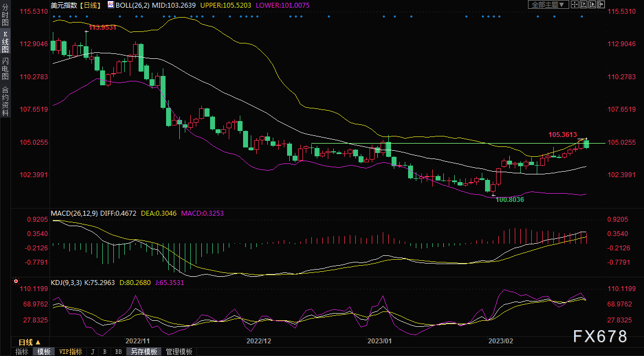Click the jump-to-start chart icon
644x356 pixels.
click(584, 4)
